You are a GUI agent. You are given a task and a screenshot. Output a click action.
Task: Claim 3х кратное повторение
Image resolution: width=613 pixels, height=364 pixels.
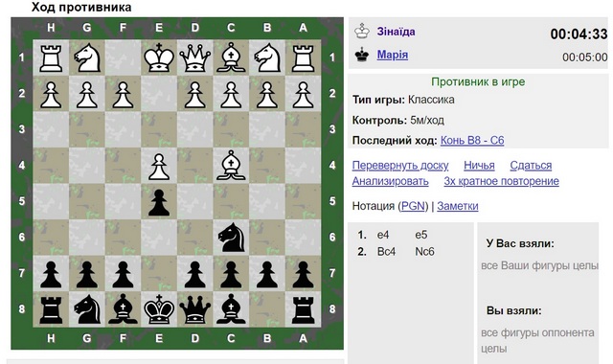tap(501, 181)
